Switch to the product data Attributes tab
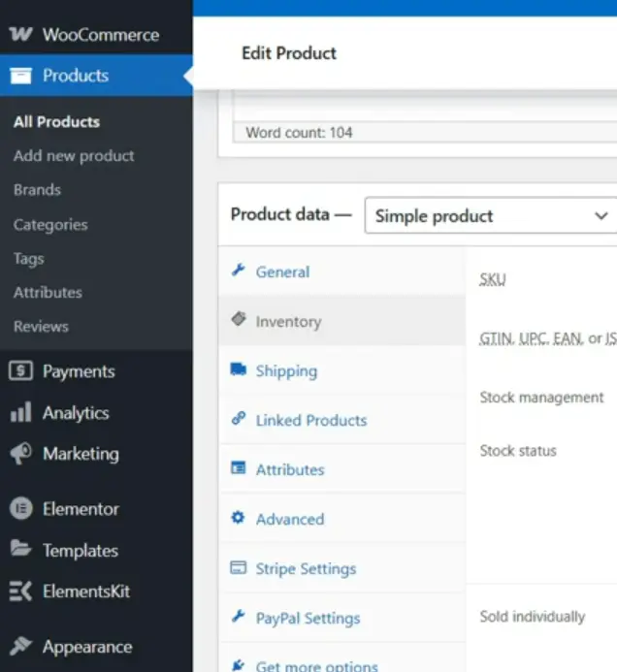Image resolution: width=617 pixels, height=672 pixels. (342, 469)
